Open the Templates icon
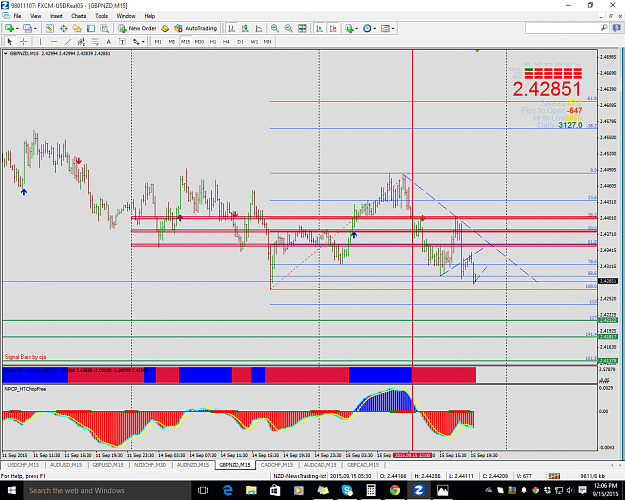This screenshot has width=625, height=500. click(385, 28)
